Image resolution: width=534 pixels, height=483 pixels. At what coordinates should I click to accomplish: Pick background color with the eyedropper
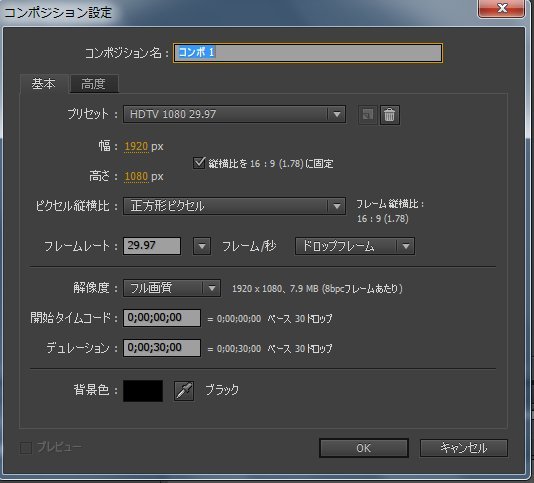pos(184,390)
